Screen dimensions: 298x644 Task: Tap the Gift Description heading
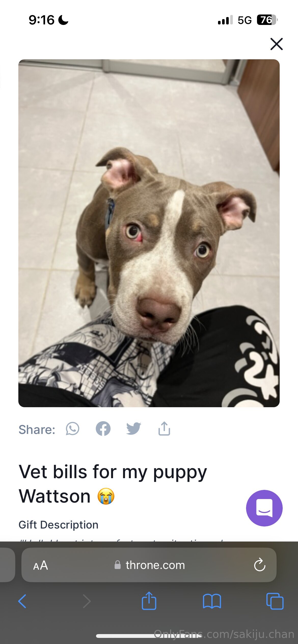coord(58,525)
